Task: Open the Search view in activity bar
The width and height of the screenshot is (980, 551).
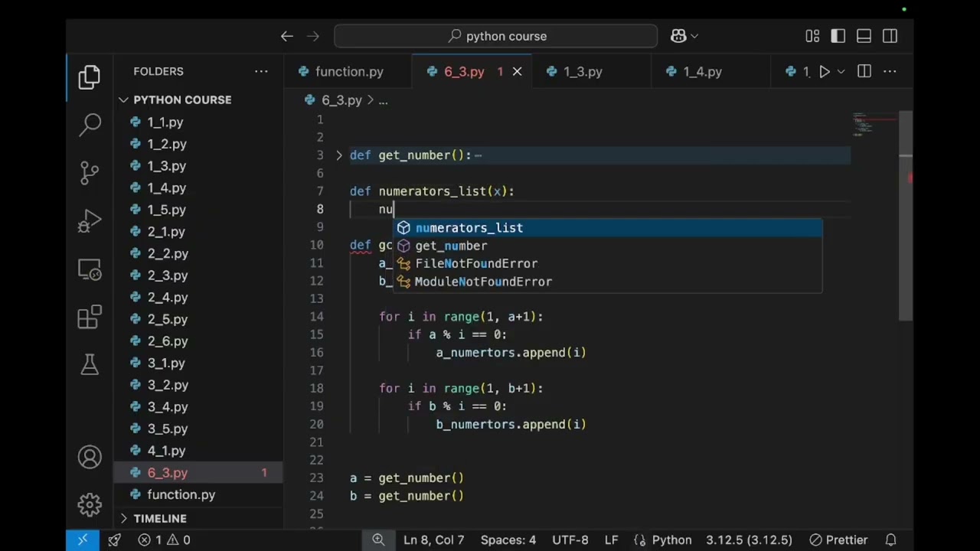Action: point(90,125)
